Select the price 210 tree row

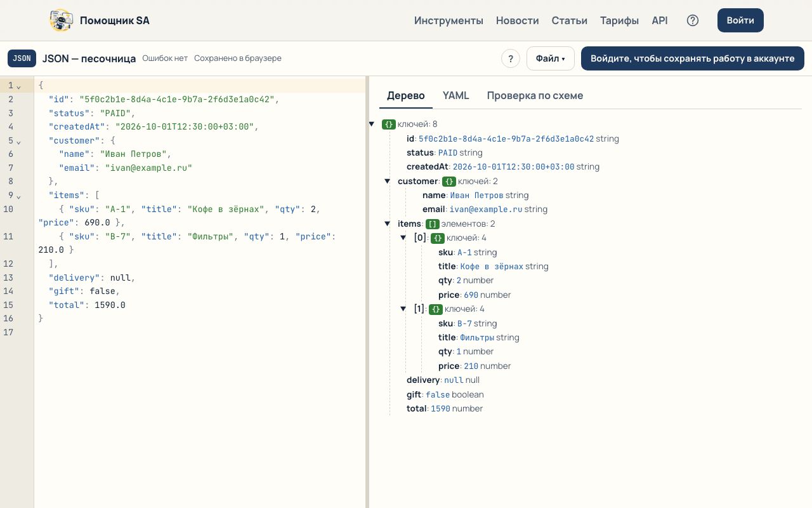pos(475,366)
